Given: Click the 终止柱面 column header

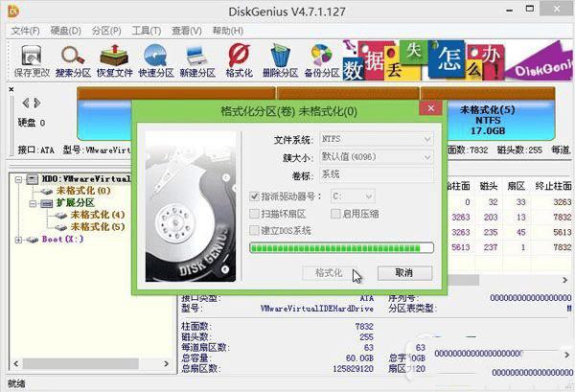Looking at the screenshot, I should click(x=552, y=186).
